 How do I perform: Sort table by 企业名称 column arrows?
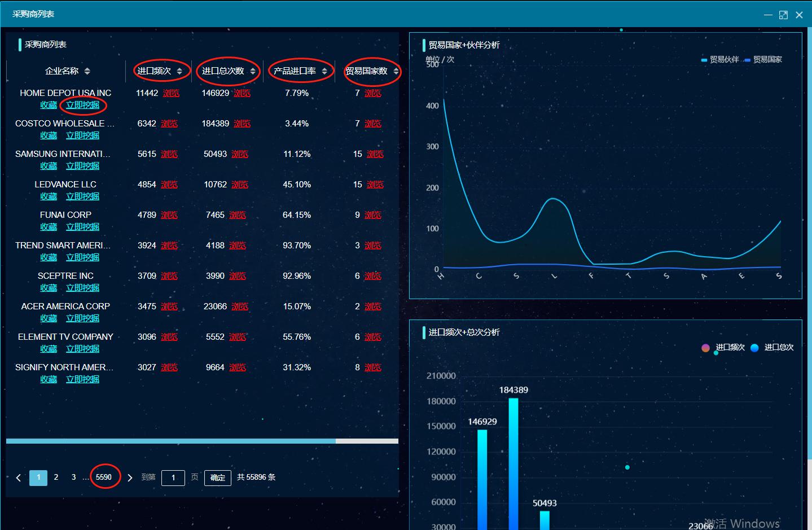pyautogui.click(x=87, y=71)
